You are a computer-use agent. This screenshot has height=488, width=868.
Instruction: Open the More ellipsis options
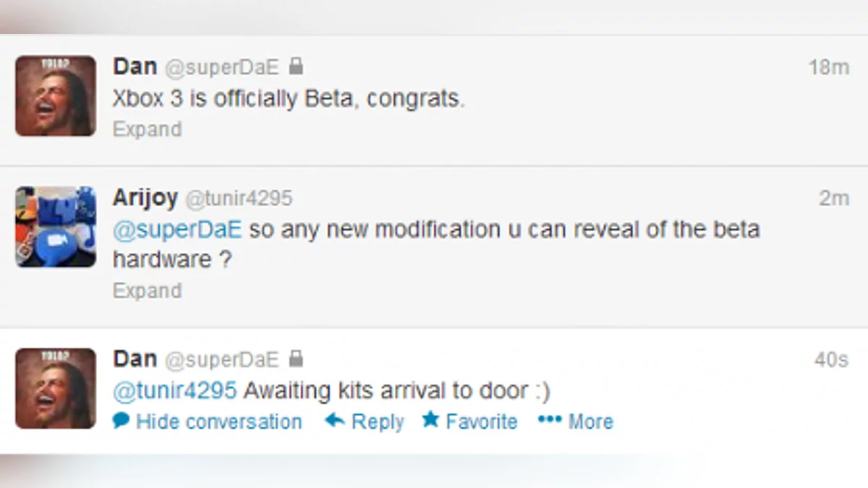pos(550,420)
